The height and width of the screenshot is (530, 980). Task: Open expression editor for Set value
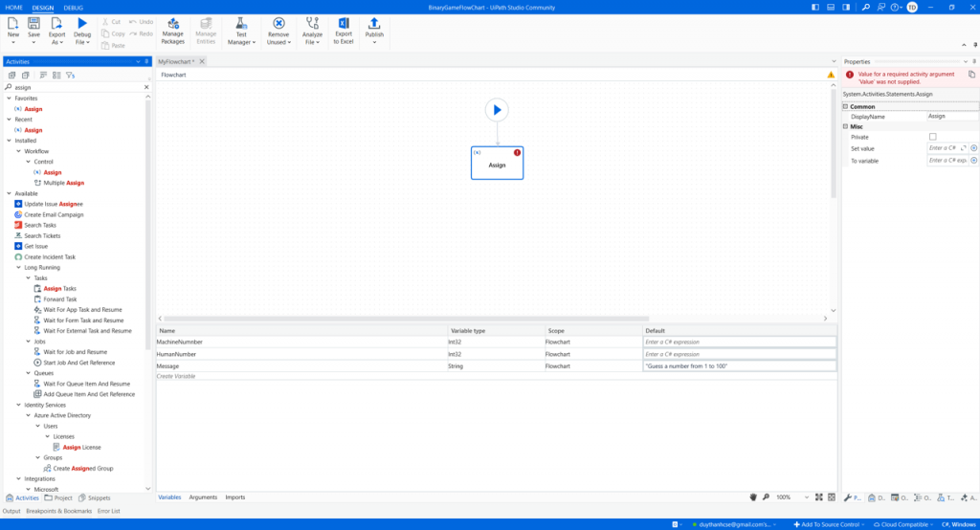[963, 148]
